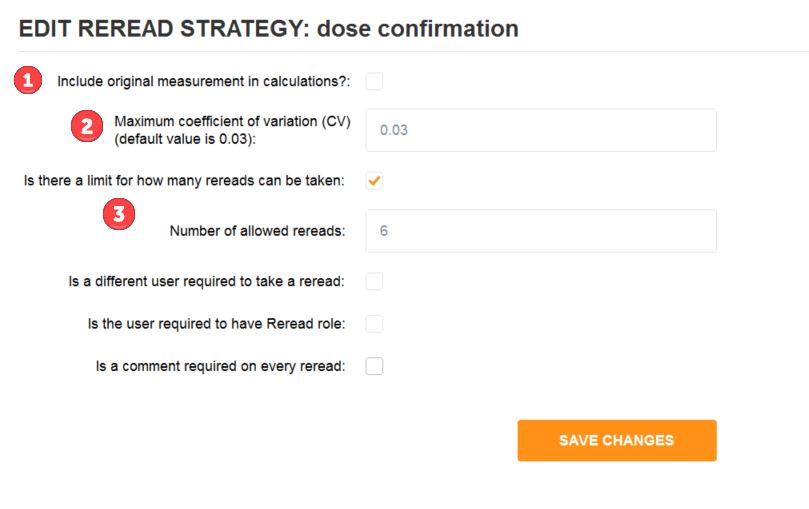The width and height of the screenshot is (809, 509).
Task: Click the 'Maximum coefficient of variation (CV)' label
Action: [232, 121]
